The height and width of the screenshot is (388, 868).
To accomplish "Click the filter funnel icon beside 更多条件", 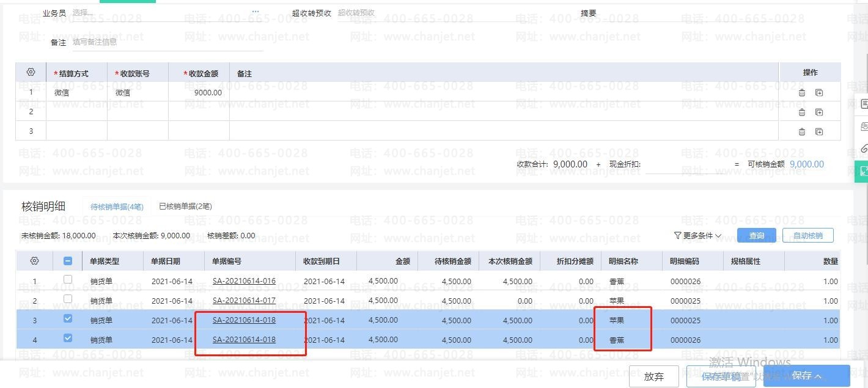I will click(677, 236).
